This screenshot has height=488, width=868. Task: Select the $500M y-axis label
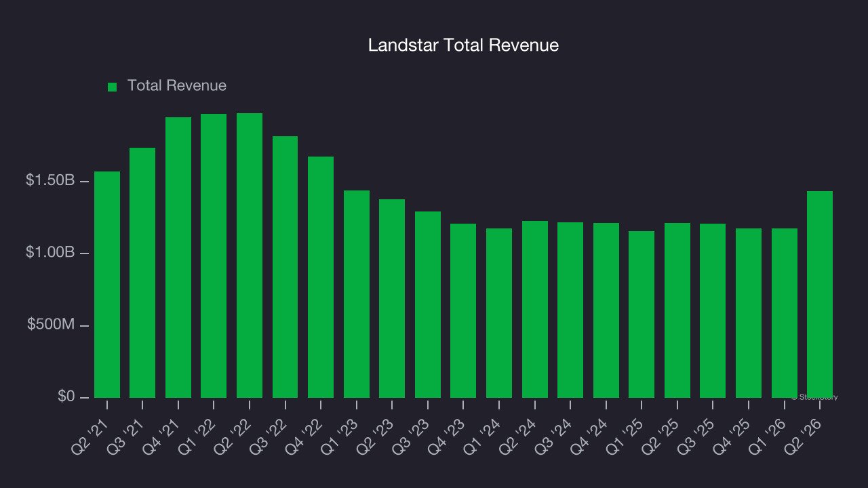click(50, 325)
